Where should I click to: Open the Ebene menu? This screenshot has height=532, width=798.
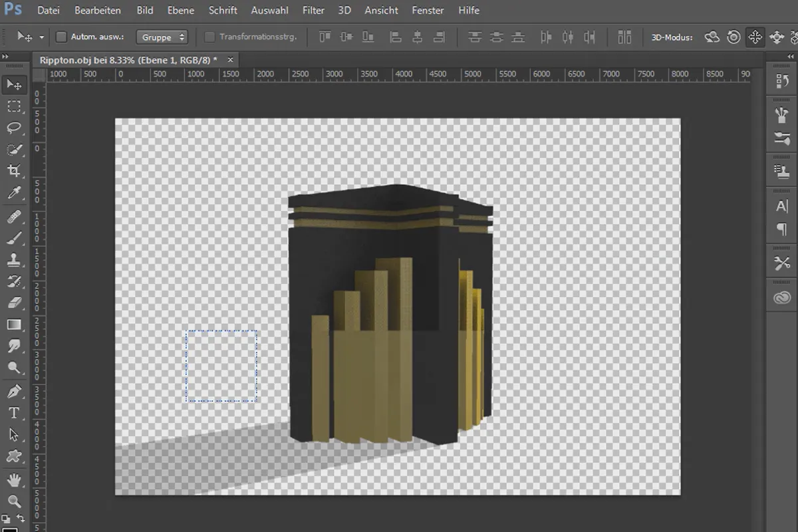181,11
